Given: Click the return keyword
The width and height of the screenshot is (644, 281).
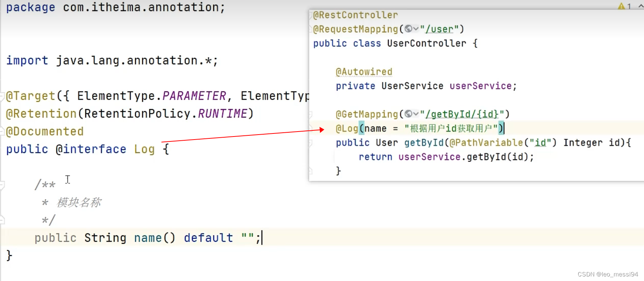Looking at the screenshot, I should coord(376,157).
